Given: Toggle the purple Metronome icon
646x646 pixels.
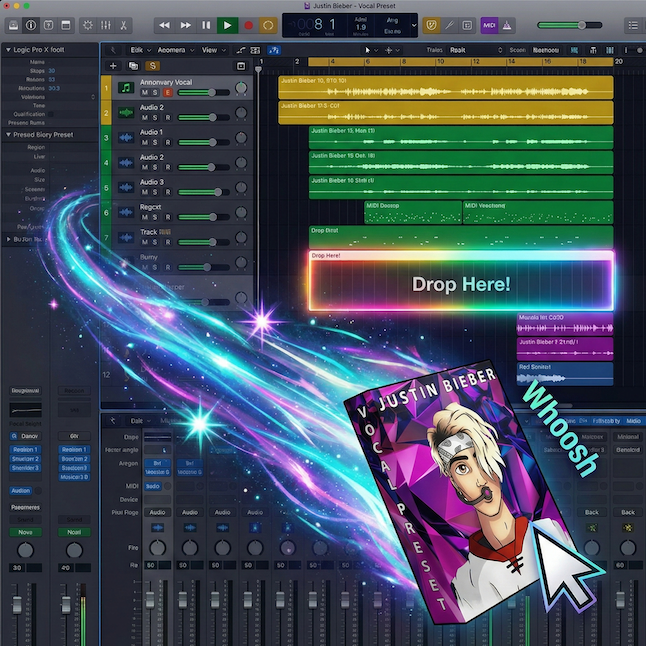Looking at the screenshot, I should pos(507,26).
